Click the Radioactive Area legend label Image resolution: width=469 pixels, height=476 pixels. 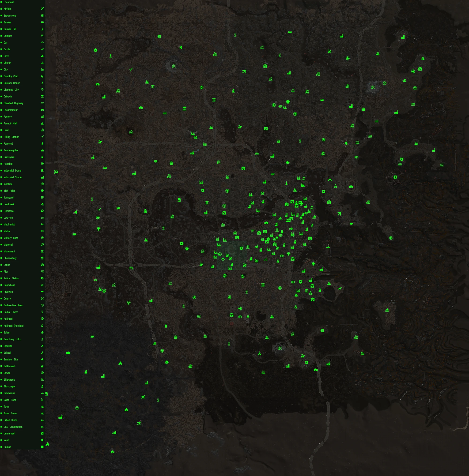click(13, 305)
